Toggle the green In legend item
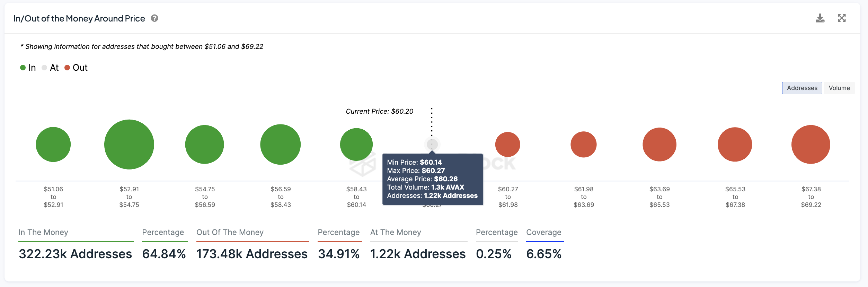 coord(28,68)
